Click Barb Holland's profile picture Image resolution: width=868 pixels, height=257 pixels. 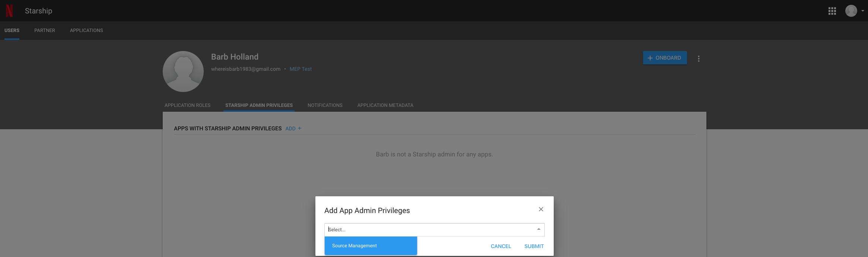tap(183, 72)
